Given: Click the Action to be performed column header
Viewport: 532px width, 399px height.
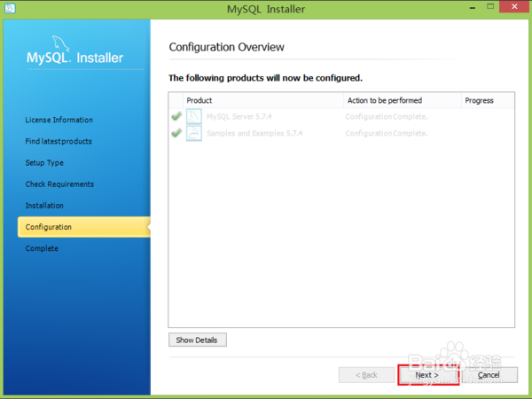Looking at the screenshot, I should 403,100.
